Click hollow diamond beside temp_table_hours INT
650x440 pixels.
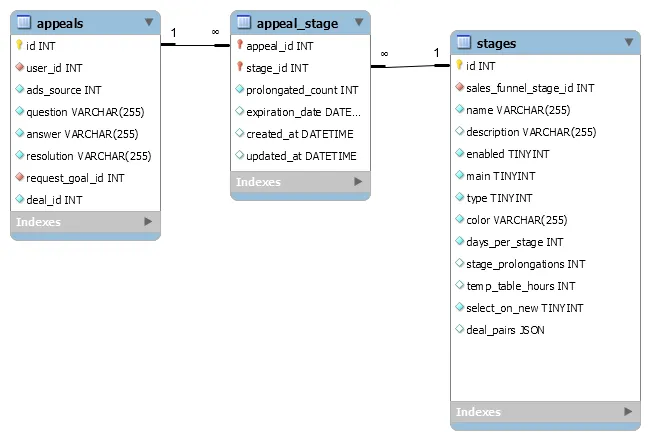459,284
